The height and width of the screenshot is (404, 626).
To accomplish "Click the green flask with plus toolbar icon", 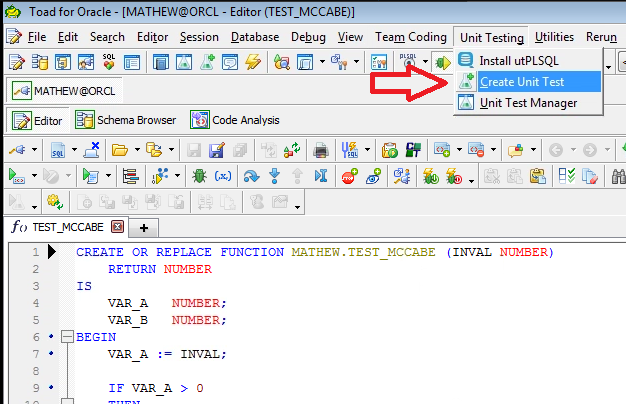I will (207, 62).
